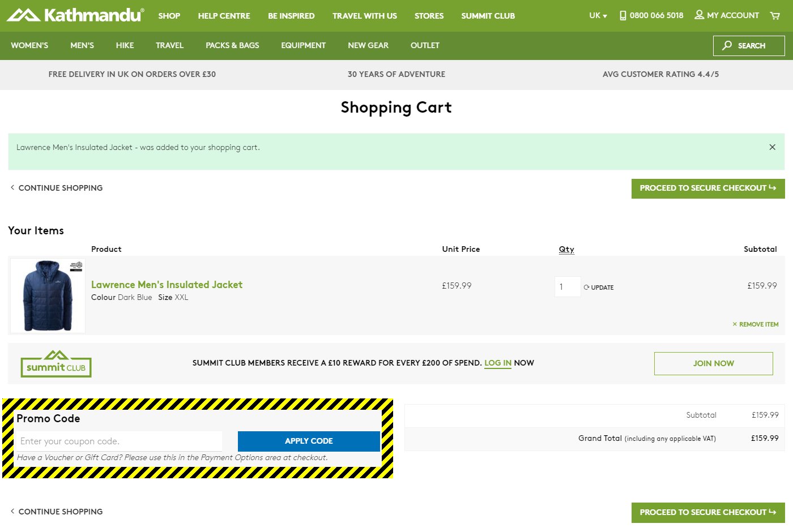Click Apply Code button
The height and width of the screenshot is (532, 793).
[x=309, y=441]
